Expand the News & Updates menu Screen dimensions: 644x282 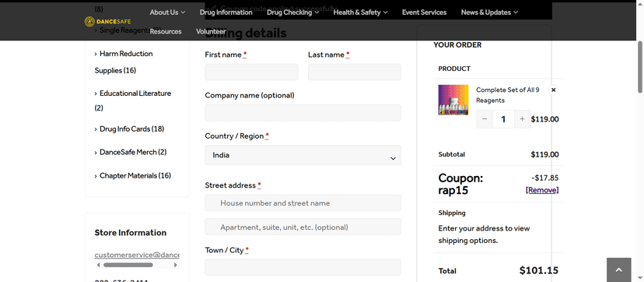coord(489,12)
